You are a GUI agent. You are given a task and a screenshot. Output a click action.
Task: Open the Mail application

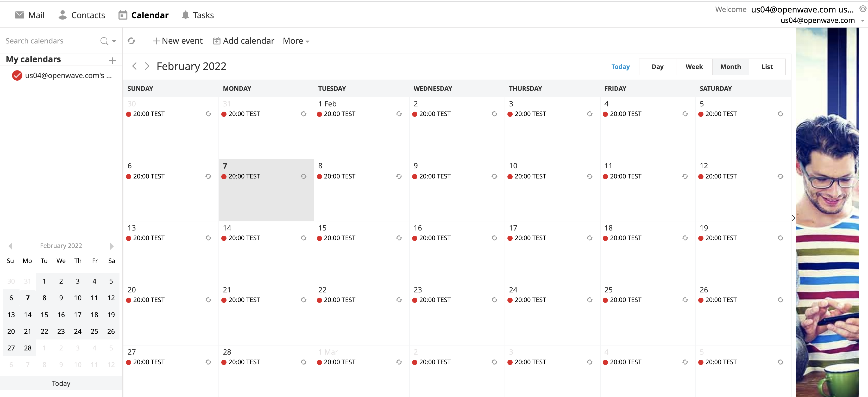[x=29, y=15]
